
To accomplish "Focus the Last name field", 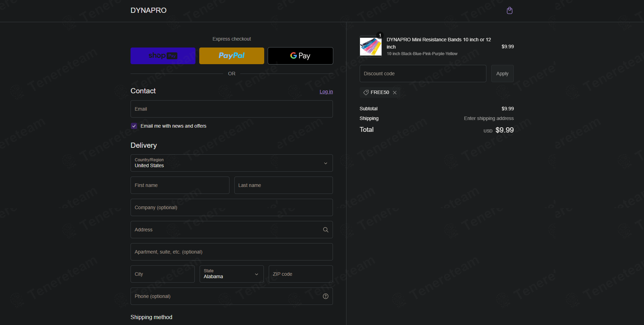I will coord(284,185).
